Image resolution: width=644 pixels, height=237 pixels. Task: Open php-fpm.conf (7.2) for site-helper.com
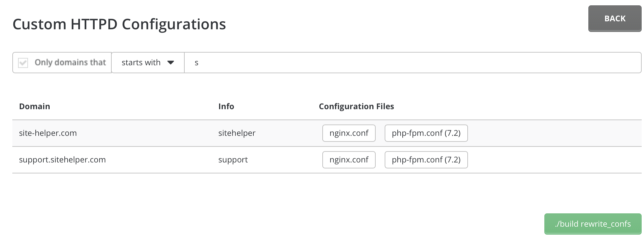click(x=426, y=133)
